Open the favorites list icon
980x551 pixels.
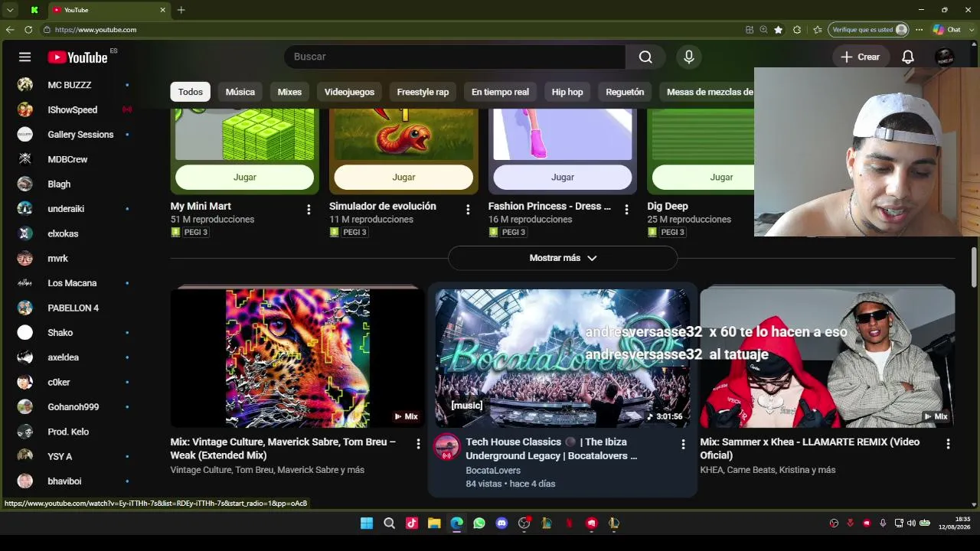click(x=818, y=30)
